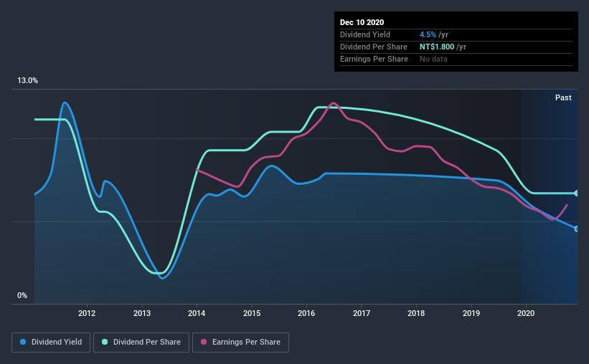Screen dimensions: 589x364
Task: Click the NT$1.800 dividend per share value
Action: [437, 47]
